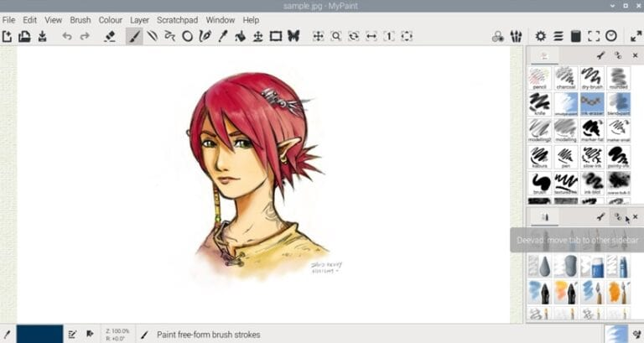Open the colour wheel dropdown in toolbar
644x343 pixels.
click(498, 36)
